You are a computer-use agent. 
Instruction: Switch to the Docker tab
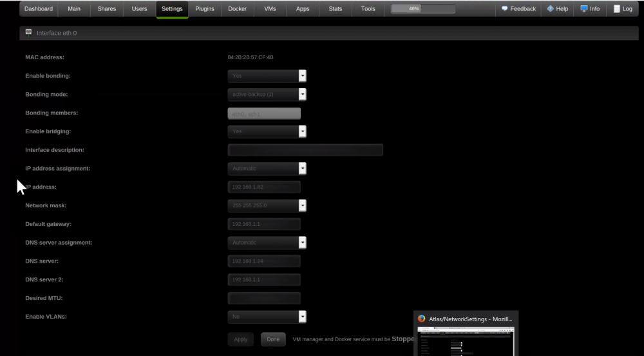(238, 8)
